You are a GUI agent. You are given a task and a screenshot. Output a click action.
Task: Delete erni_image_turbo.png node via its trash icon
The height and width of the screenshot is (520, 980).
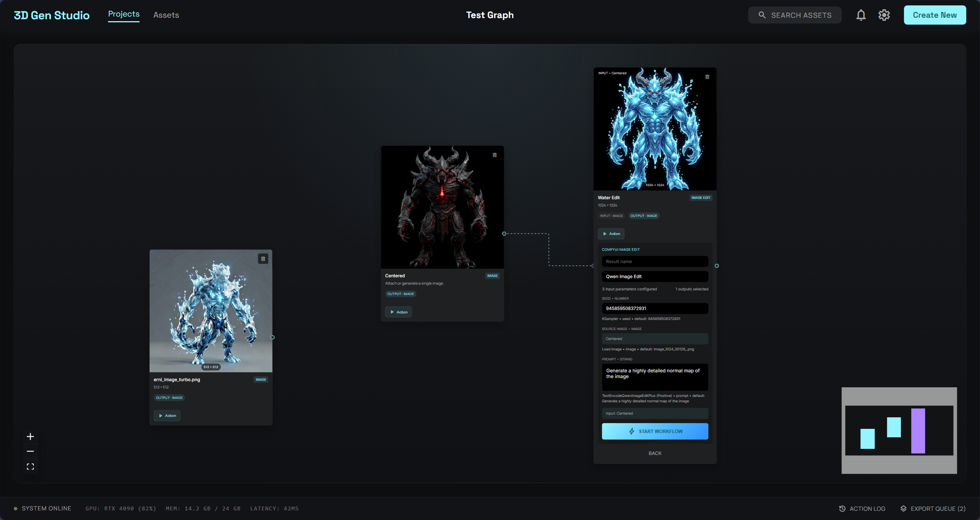tap(263, 258)
